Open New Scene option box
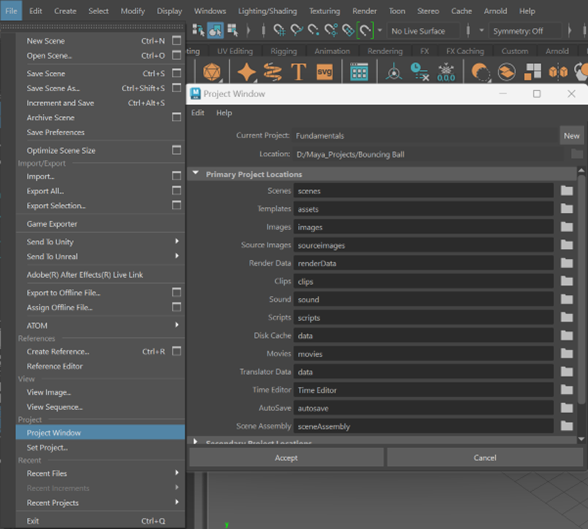 pyautogui.click(x=176, y=40)
